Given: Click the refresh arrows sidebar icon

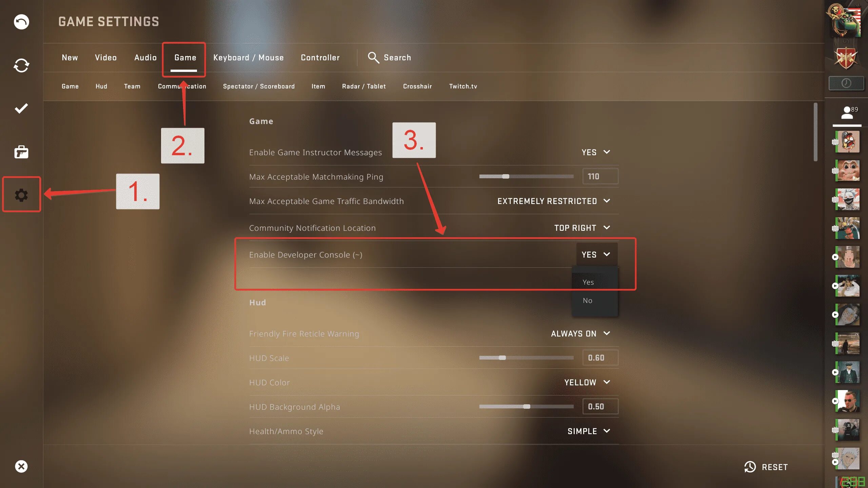Looking at the screenshot, I should (x=21, y=65).
